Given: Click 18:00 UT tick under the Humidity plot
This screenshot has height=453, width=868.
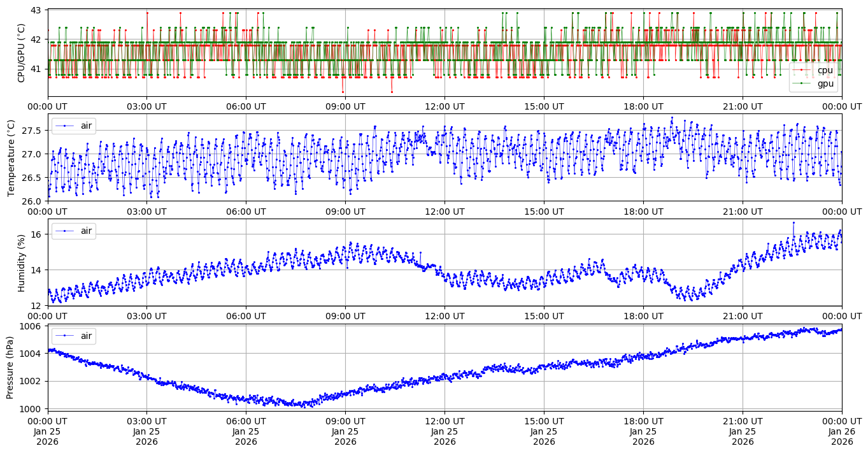Looking at the screenshot, I should tap(643, 316).
